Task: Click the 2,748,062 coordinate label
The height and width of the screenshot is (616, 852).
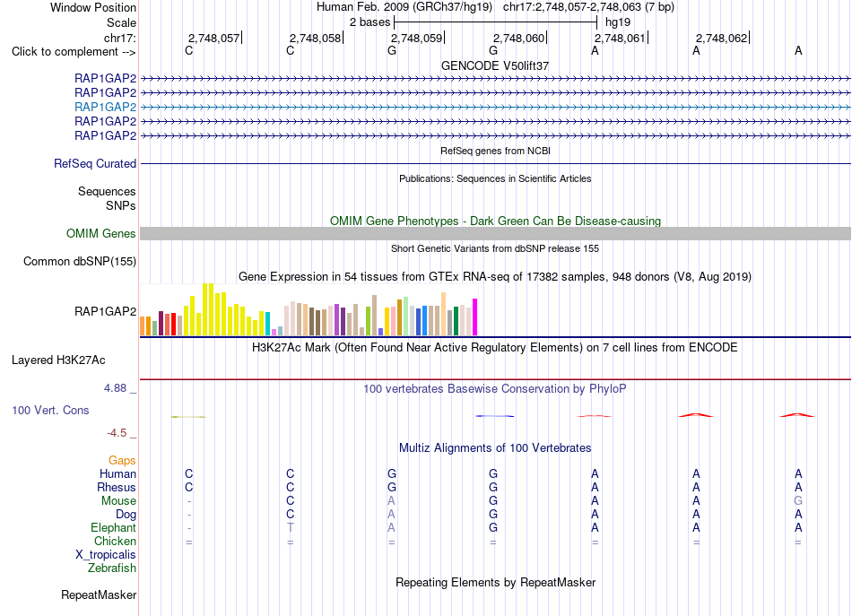Action: tap(722, 38)
